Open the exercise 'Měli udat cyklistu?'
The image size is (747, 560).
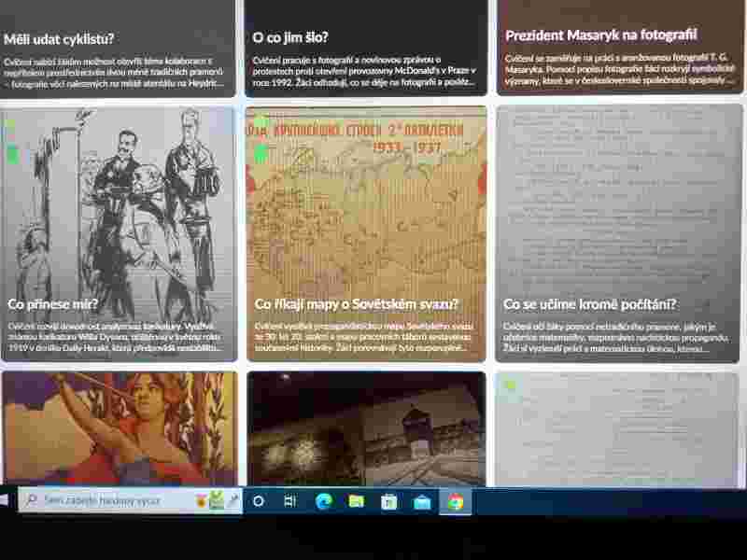tap(59, 39)
